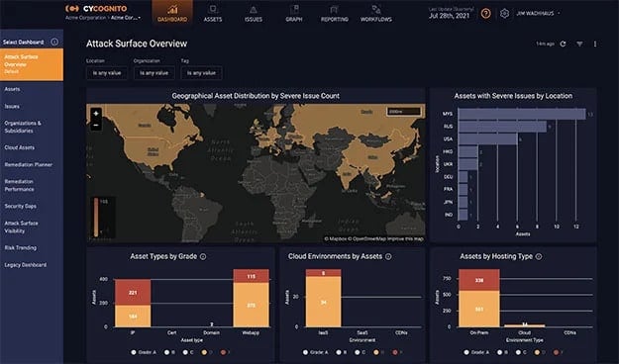Open Issues dashboard in the sidebar
The height and width of the screenshot is (364, 619).
(12, 107)
